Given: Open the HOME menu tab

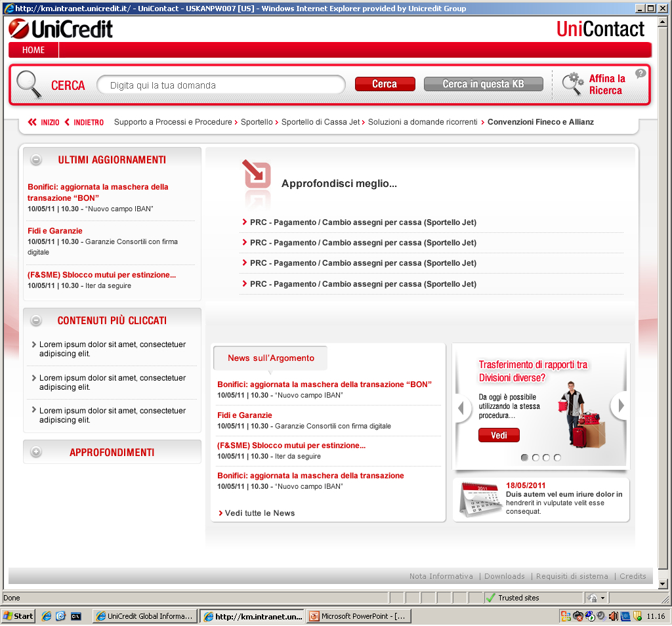Looking at the screenshot, I should pos(33,50).
